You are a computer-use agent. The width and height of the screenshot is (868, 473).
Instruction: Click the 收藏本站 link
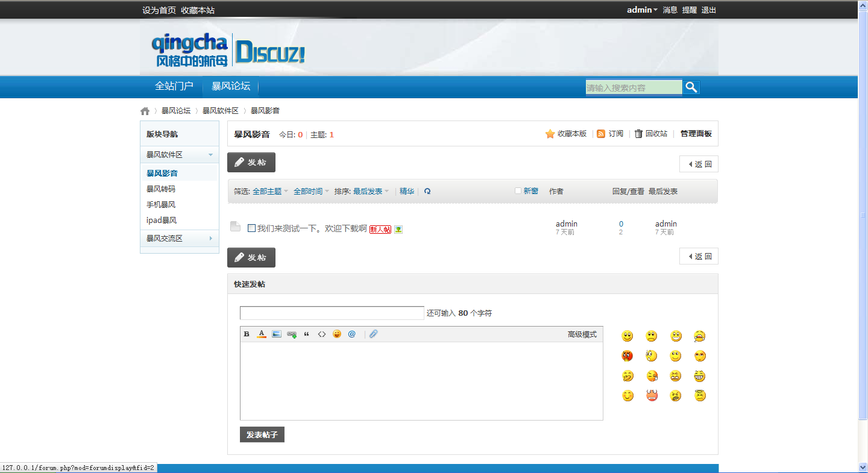198,10
